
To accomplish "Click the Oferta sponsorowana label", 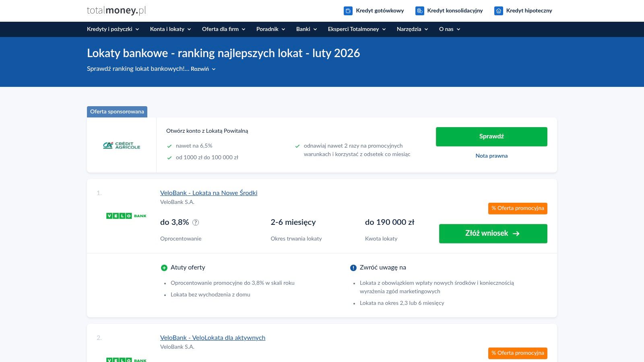I will (117, 112).
